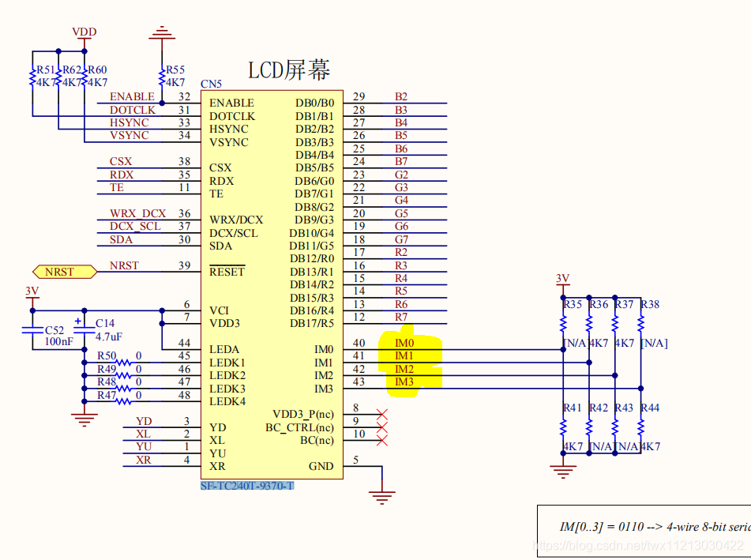This screenshot has width=751, height=560.
Task: Click the DOTCLK net label
Action: click(x=133, y=110)
